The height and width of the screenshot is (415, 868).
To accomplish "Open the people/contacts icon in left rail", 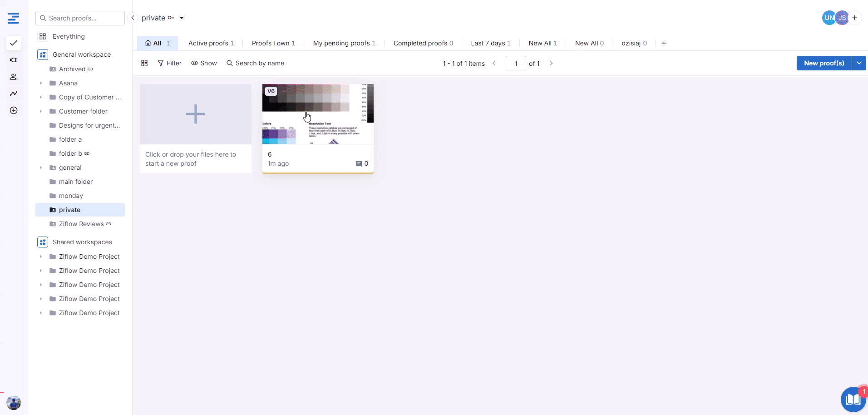I will (14, 77).
